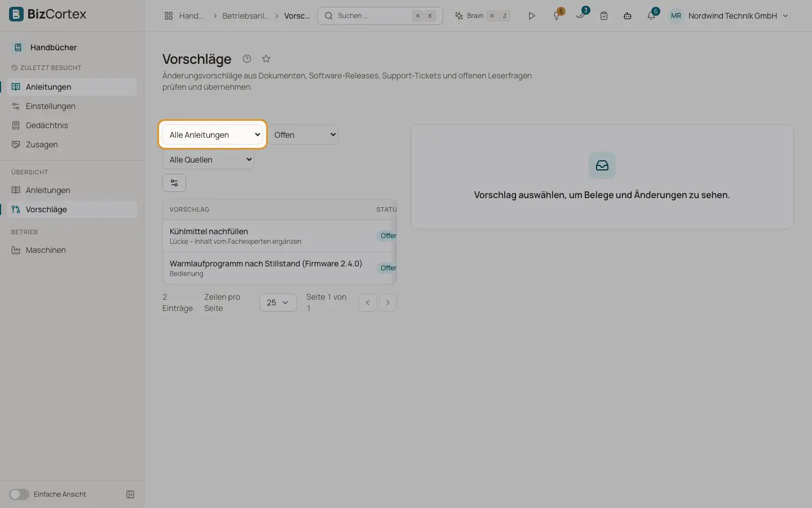
Task: Open the Alle Quellen dropdown
Action: point(208,160)
